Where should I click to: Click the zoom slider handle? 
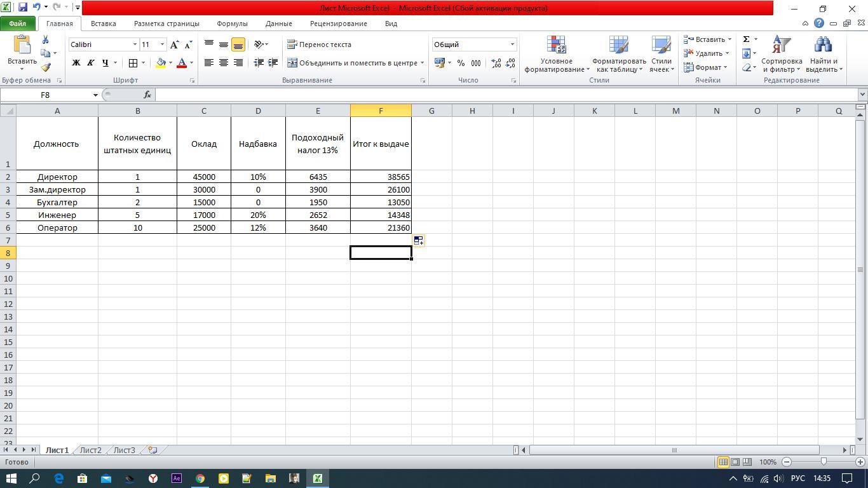[824, 462]
